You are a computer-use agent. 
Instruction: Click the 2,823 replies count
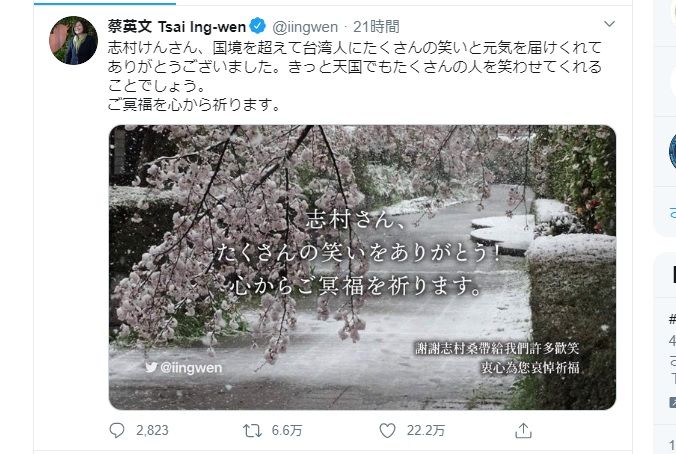coord(152,430)
